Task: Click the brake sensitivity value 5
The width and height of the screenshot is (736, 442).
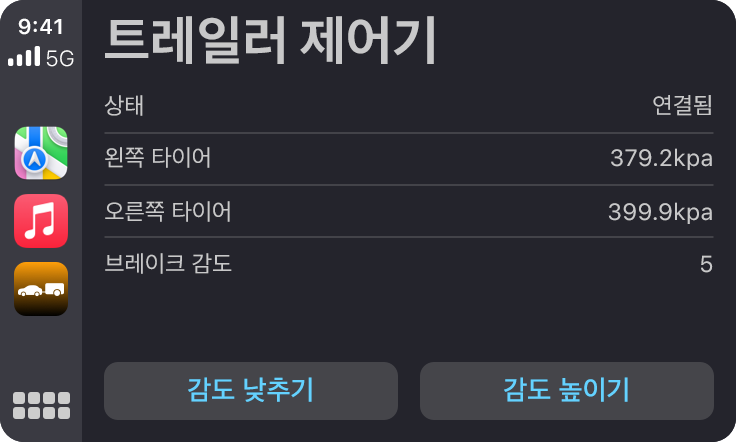Action: [x=706, y=264]
